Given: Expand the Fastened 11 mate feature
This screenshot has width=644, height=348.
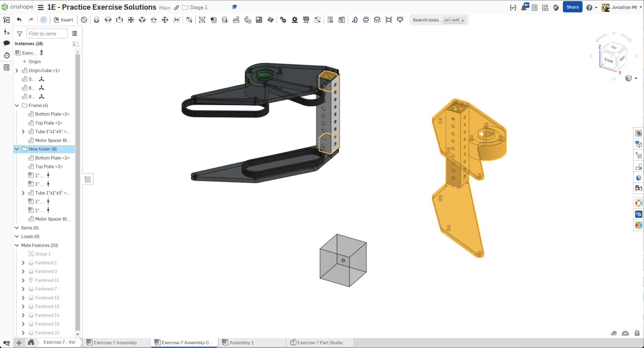Looking at the screenshot, I should [23, 280].
